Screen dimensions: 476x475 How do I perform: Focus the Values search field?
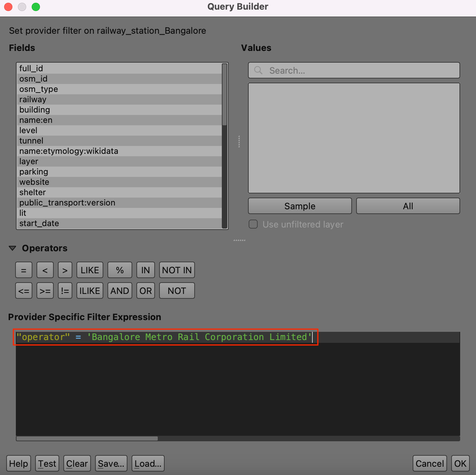[x=354, y=70]
